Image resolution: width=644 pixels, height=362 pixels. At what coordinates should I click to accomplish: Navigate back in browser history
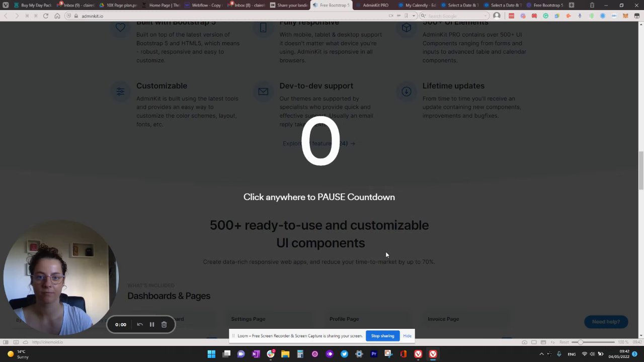[6, 16]
